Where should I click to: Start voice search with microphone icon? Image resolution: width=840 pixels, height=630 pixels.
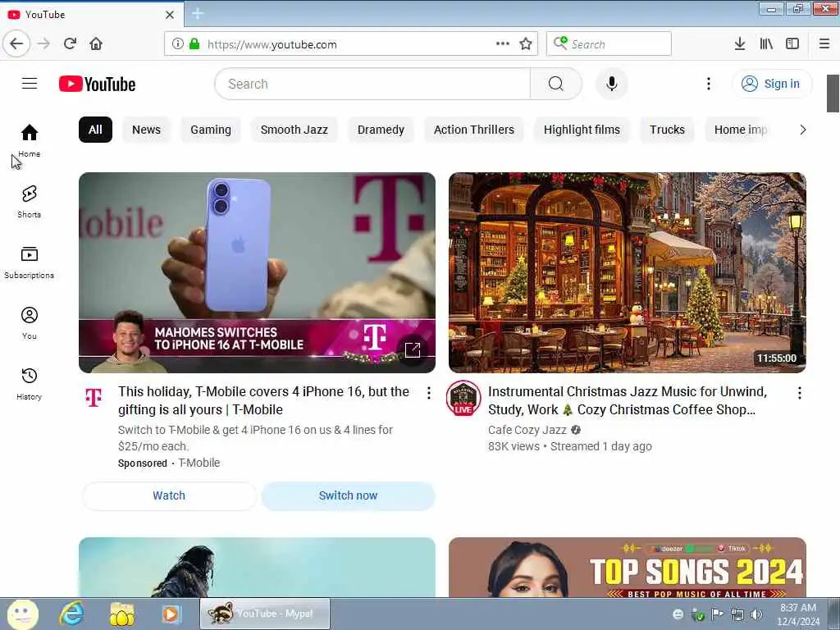(611, 84)
